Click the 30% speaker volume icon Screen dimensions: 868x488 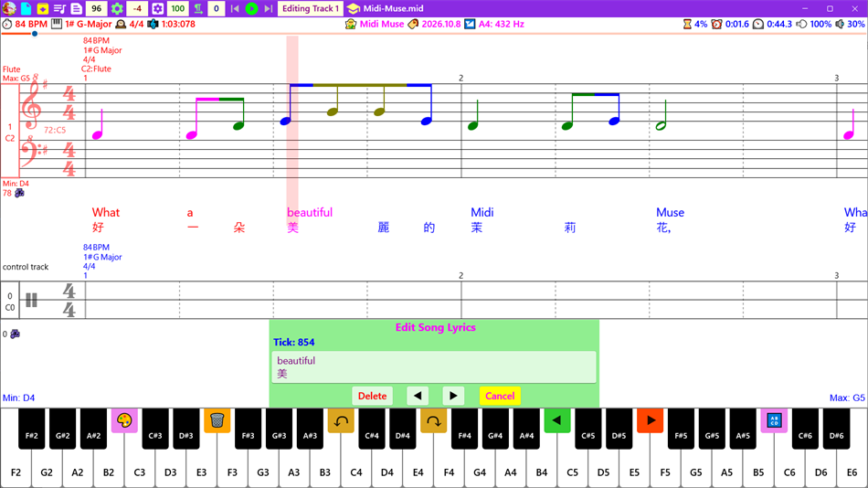point(840,24)
